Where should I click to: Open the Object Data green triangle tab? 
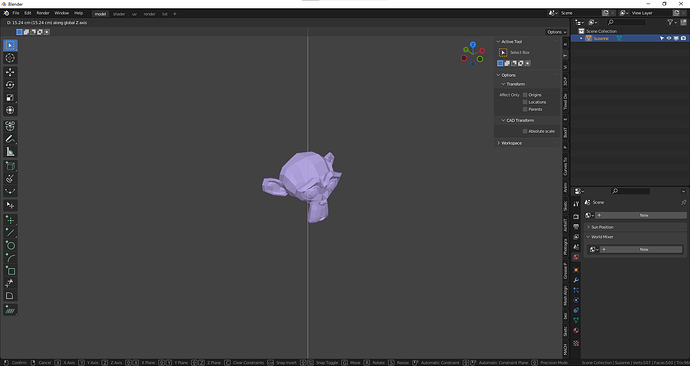coord(576,320)
